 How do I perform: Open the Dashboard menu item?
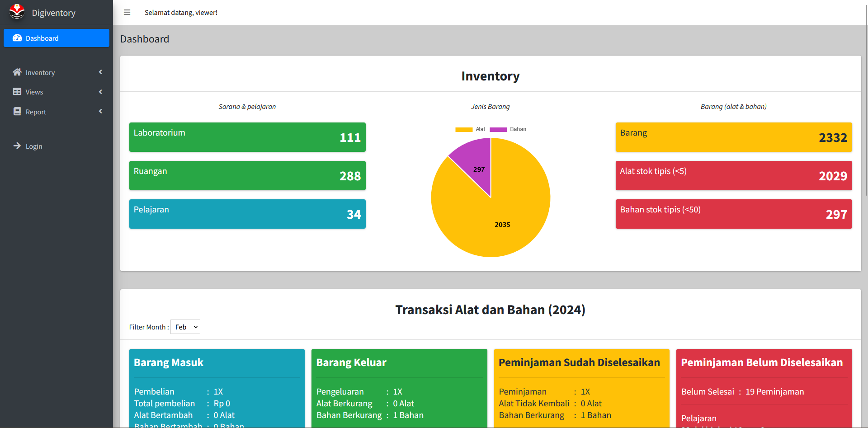[57, 38]
